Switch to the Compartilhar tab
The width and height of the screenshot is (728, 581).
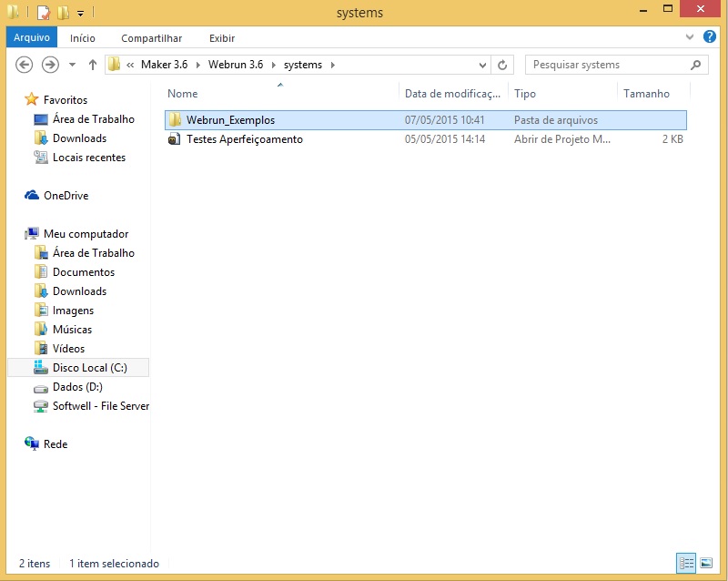pyautogui.click(x=151, y=38)
